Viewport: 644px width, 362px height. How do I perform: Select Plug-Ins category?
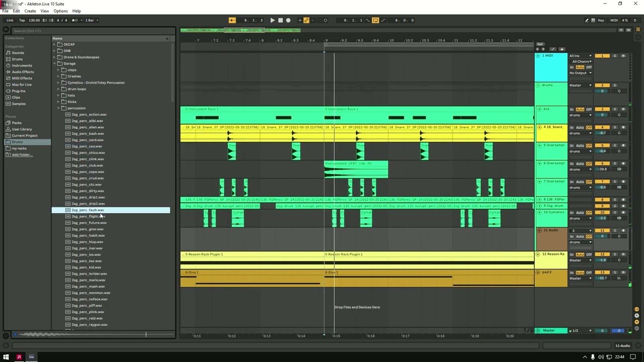[x=19, y=91]
